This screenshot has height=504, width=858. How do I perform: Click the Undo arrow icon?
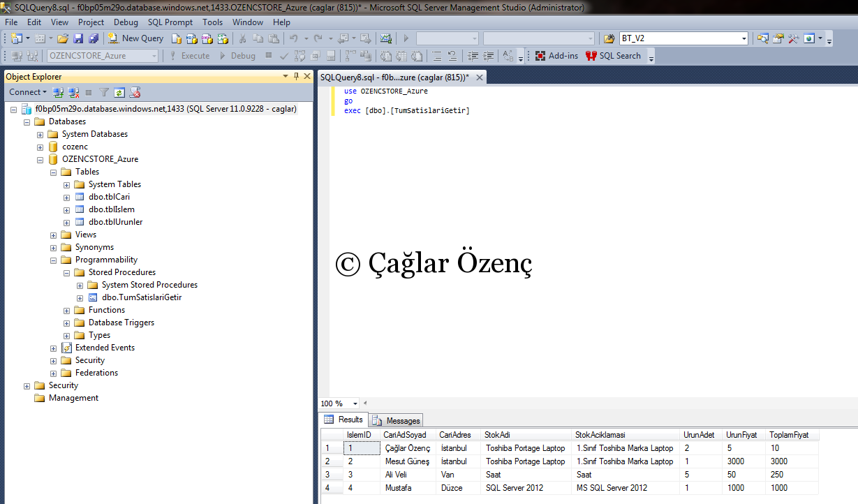tap(293, 38)
